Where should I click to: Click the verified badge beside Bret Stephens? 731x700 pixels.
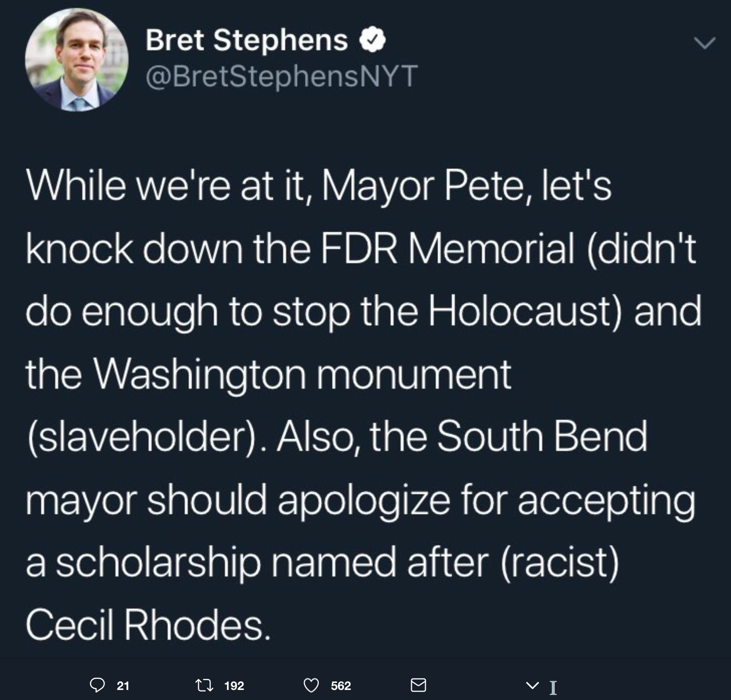[x=372, y=40]
